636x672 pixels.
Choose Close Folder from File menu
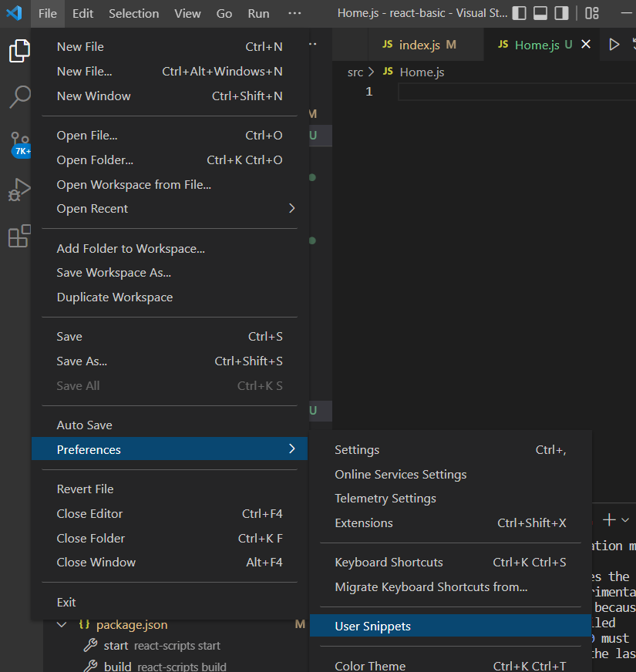tap(170, 538)
